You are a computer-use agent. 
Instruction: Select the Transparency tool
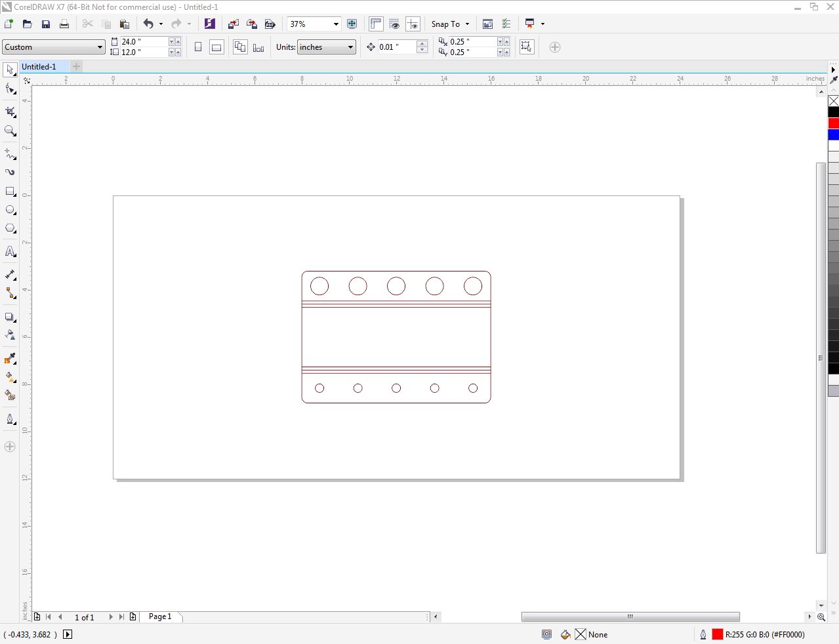(10, 335)
